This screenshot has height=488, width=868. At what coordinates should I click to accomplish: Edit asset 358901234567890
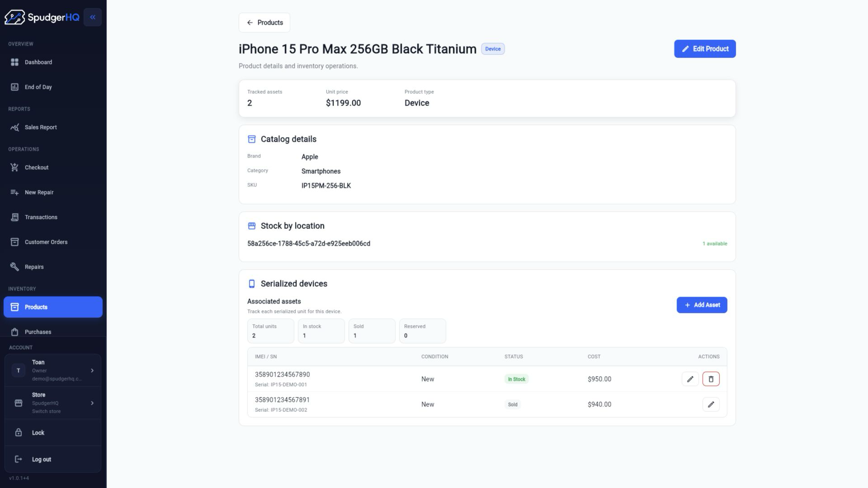690,379
